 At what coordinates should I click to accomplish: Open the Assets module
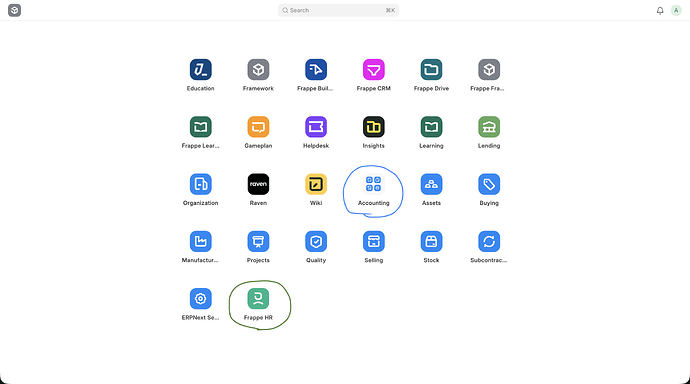pos(431,184)
